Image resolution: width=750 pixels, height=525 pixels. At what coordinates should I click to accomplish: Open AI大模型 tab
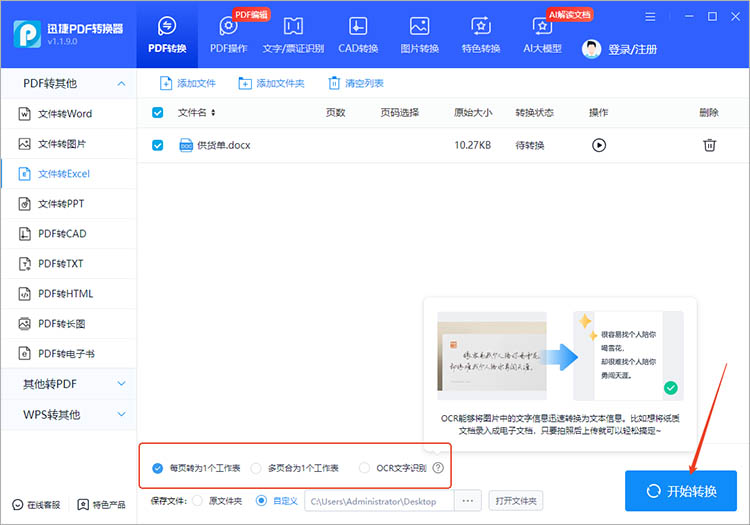pos(542,34)
